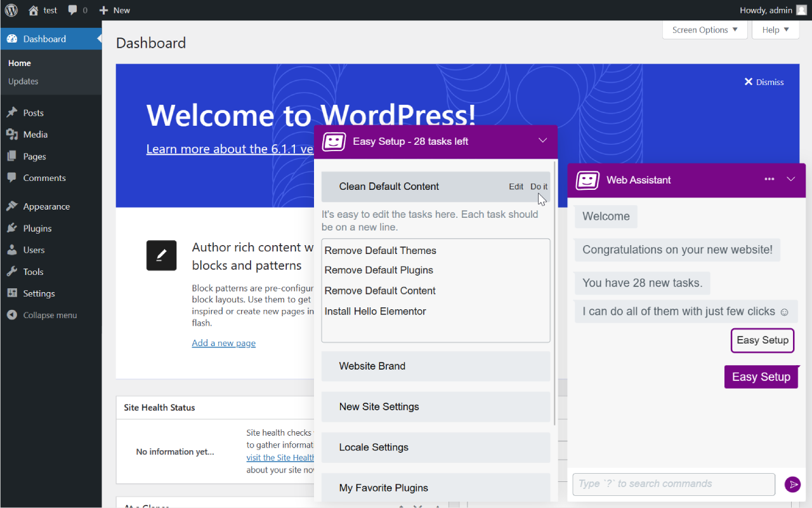Image resolution: width=812 pixels, height=508 pixels.
Task: Click the Media icon in sidebar
Action: (12, 134)
